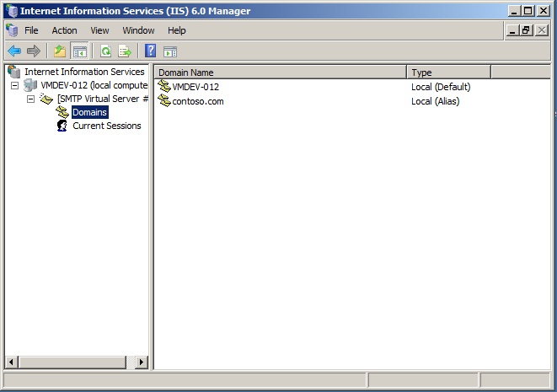Click the MMC system icon beside File
Screen dimensions: 557x392
coord(12,30)
